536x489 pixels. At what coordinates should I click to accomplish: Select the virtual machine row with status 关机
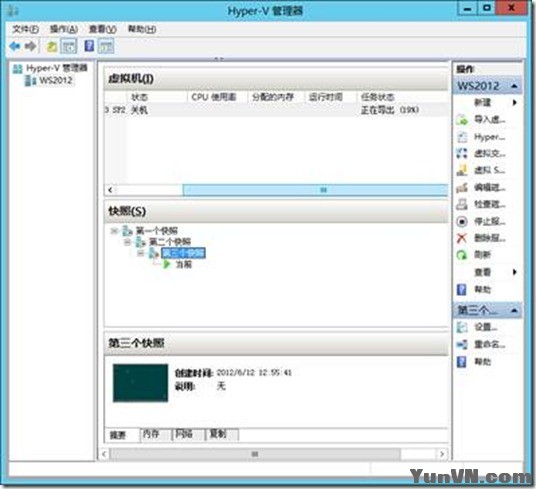coord(276,110)
